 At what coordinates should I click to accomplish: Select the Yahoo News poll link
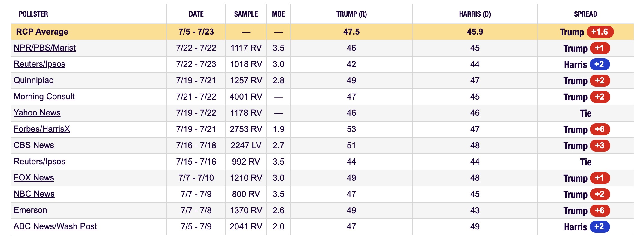point(37,113)
